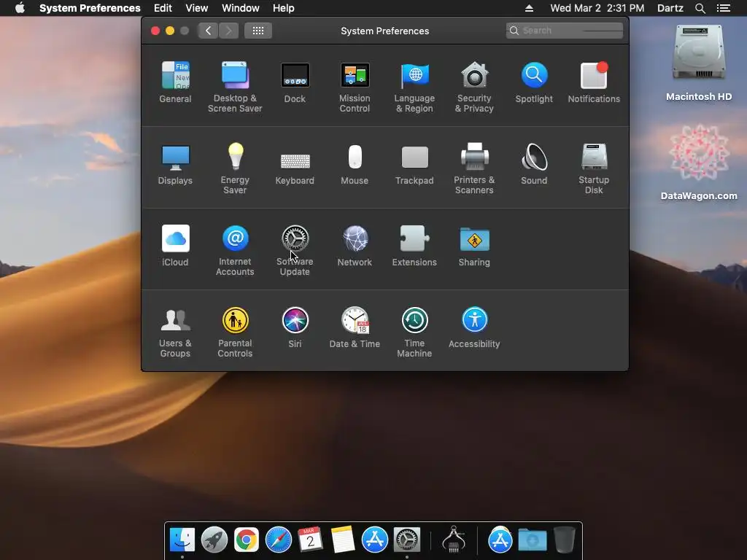Click the Show All grid button
Viewport: 747px width, 560px height.
(x=258, y=31)
